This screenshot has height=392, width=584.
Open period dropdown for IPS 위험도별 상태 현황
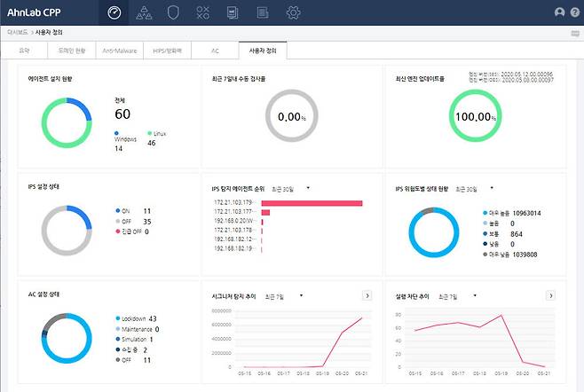click(x=475, y=189)
